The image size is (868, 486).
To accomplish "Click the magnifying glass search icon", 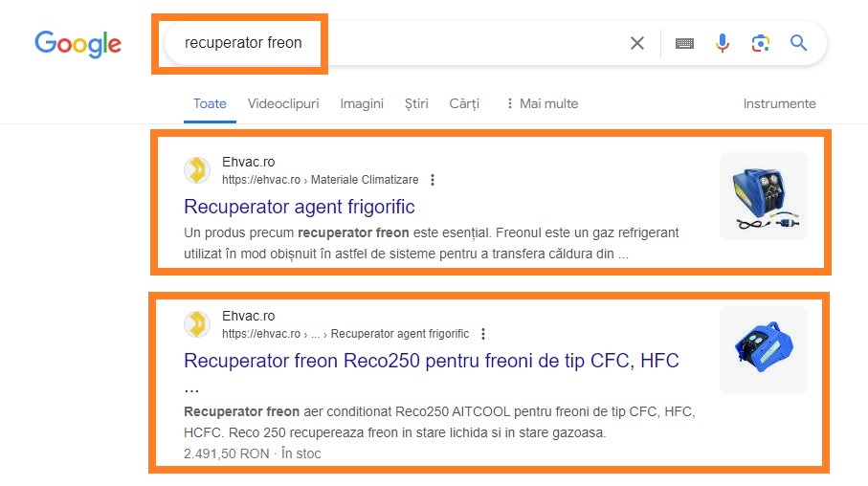I will (798, 43).
